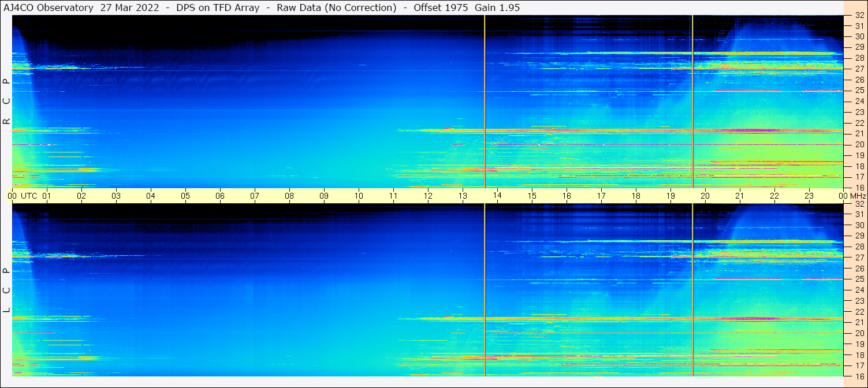Click the 16 MHz label in RCP panel

859,188
